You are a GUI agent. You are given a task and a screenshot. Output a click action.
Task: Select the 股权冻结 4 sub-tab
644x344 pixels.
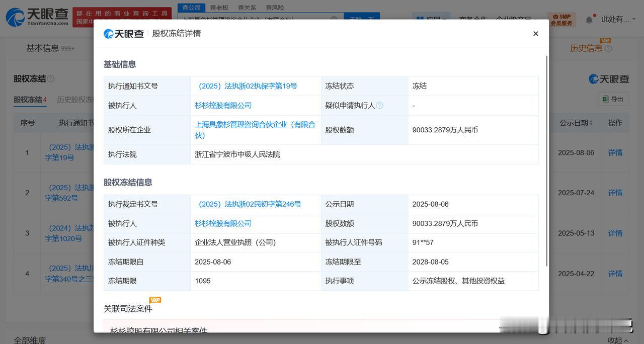point(30,100)
